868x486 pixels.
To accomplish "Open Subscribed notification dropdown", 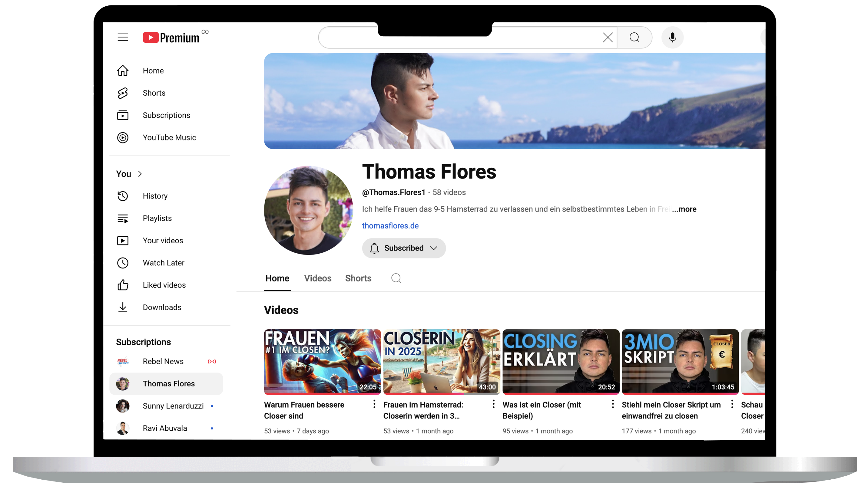I will click(x=404, y=248).
